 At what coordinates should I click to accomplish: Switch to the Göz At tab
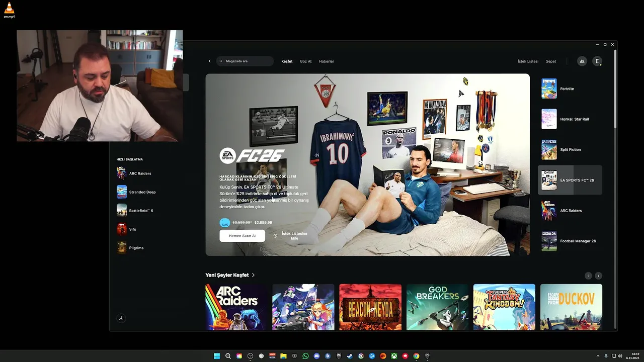306,61
